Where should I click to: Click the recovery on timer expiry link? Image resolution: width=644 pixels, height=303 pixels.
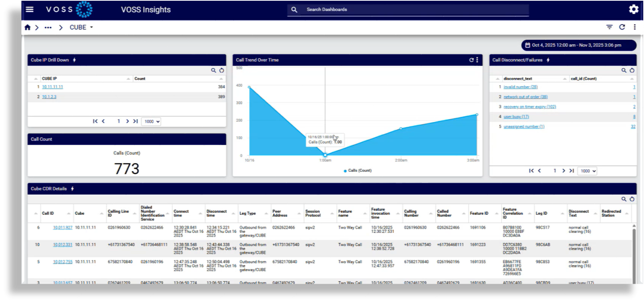click(x=529, y=107)
